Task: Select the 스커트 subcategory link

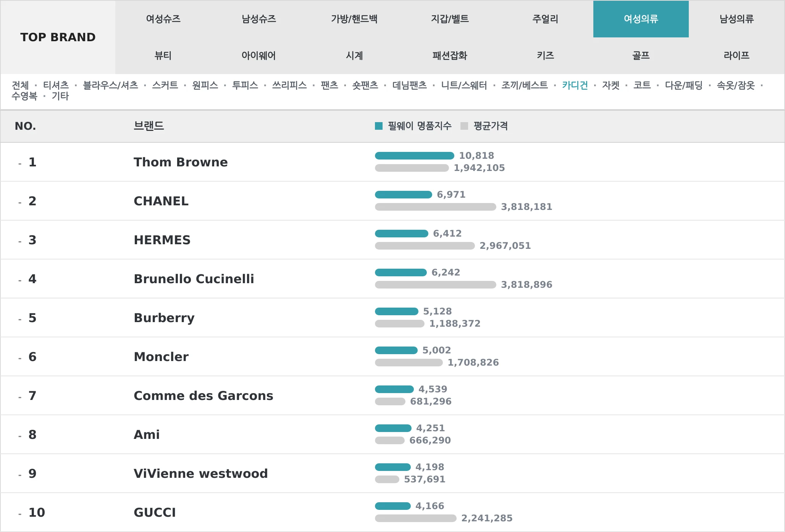Action: point(165,85)
